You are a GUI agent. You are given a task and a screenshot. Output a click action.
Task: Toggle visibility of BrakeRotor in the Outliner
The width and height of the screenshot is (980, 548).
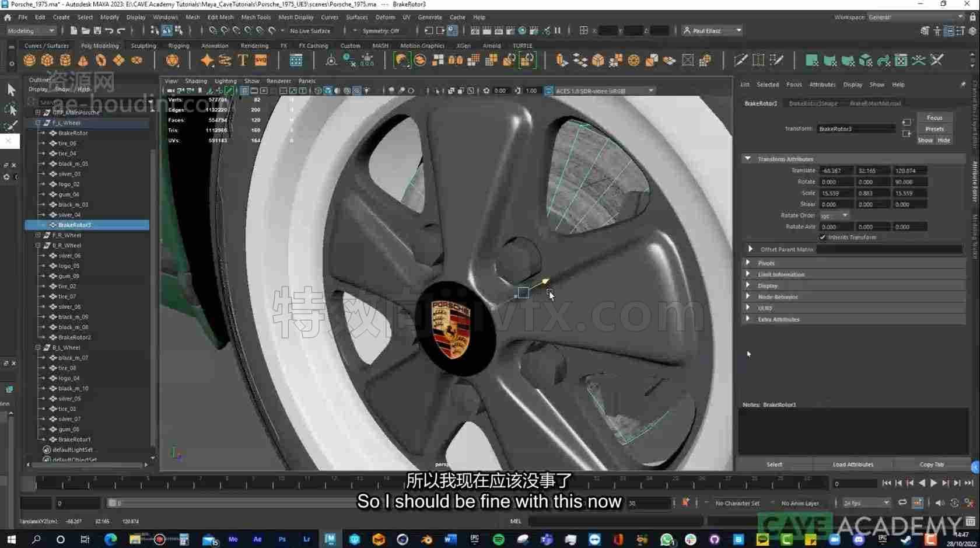[x=53, y=133]
